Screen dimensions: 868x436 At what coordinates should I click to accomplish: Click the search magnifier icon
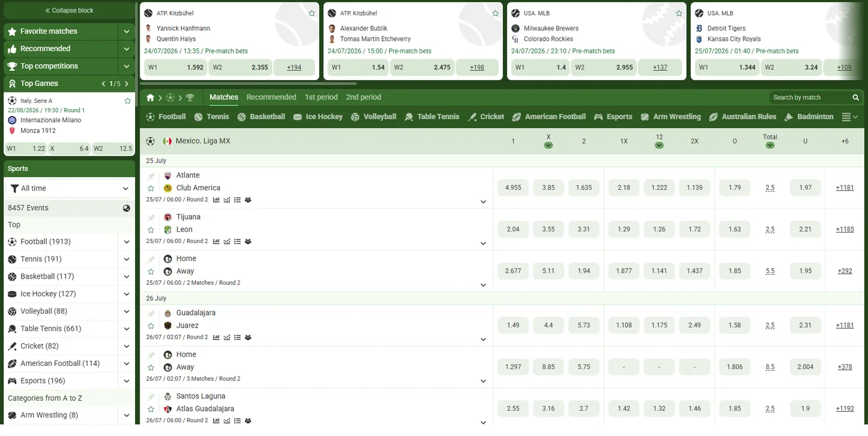[x=856, y=97]
